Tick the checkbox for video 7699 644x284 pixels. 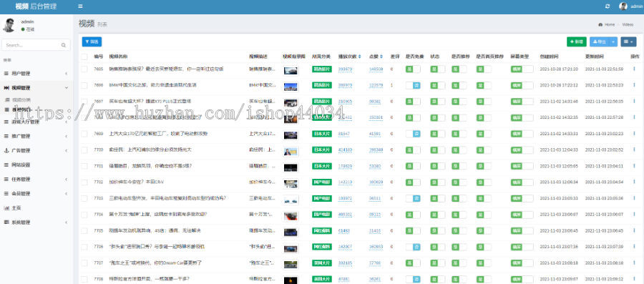click(84, 134)
